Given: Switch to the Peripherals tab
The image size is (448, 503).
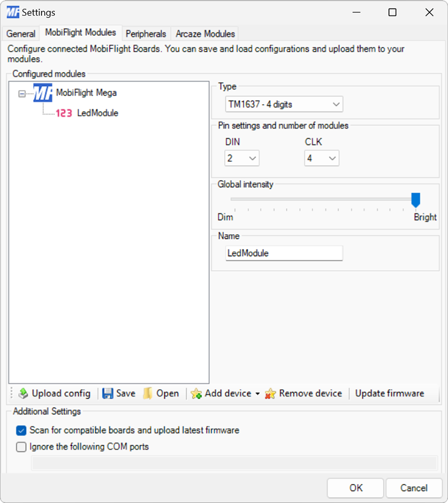Looking at the screenshot, I should pos(146,34).
